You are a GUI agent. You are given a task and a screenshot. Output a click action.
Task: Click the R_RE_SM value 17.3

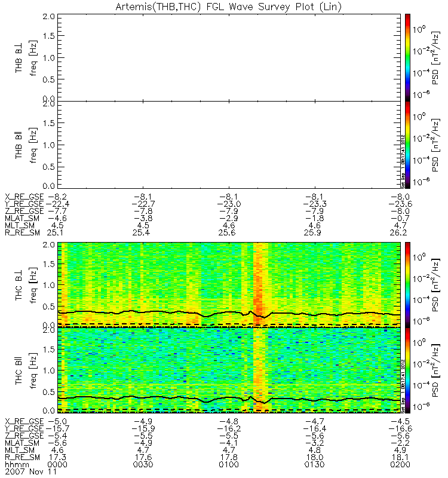click(x=57, y=457)
